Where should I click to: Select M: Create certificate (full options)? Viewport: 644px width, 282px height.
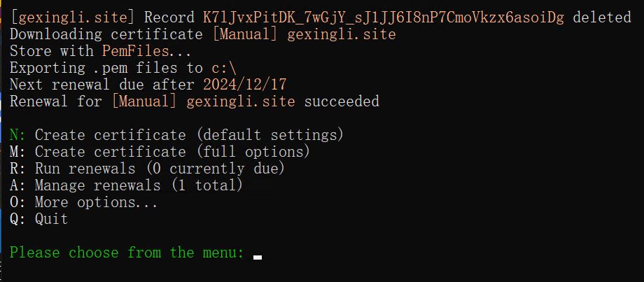click(x=160, y=152)
